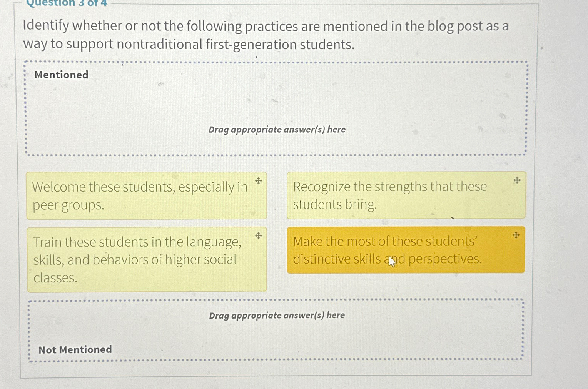Viewport: 588px width, 389px height.
Task: Click 'Drag appropriate answer(s) here' in Not Mentioned box
Action: pyautogui.click(x=277, y=315)
